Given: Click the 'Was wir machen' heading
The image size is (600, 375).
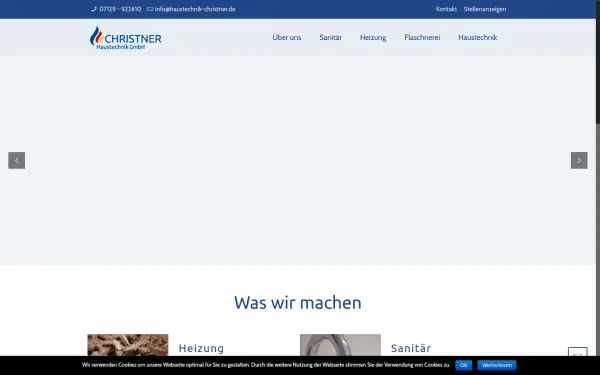Looking at the screenshot, I should click(x=298, y=303).
